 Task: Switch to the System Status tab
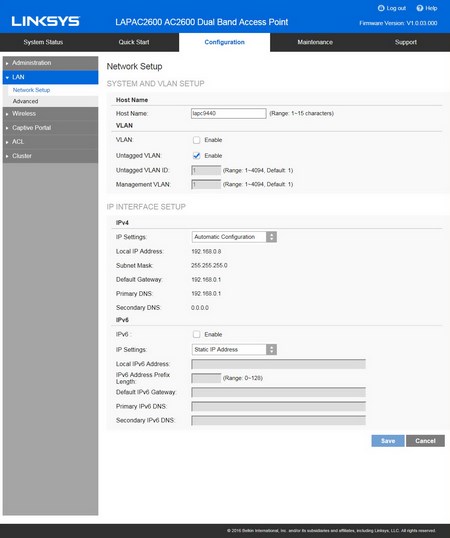[x=43, y=42]
